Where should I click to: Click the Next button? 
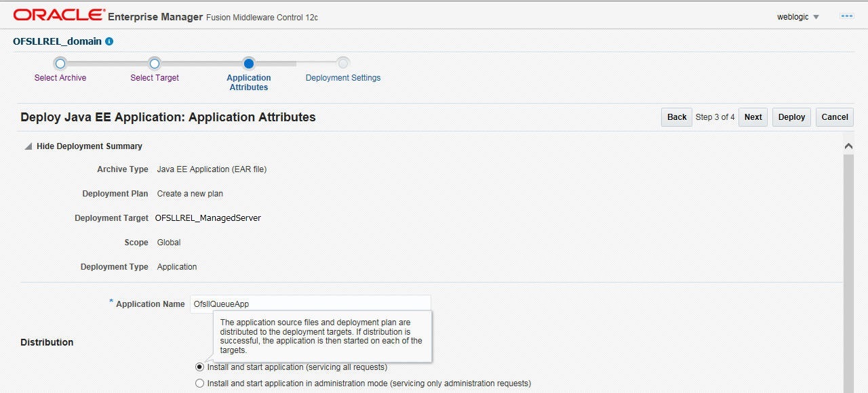[x=753, y=117]
